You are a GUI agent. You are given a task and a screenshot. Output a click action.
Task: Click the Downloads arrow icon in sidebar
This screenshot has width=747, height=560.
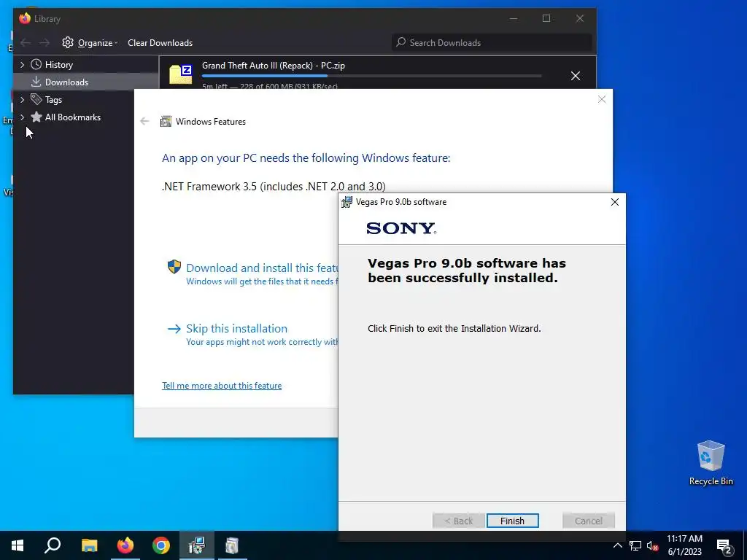[x=36, y=82]
